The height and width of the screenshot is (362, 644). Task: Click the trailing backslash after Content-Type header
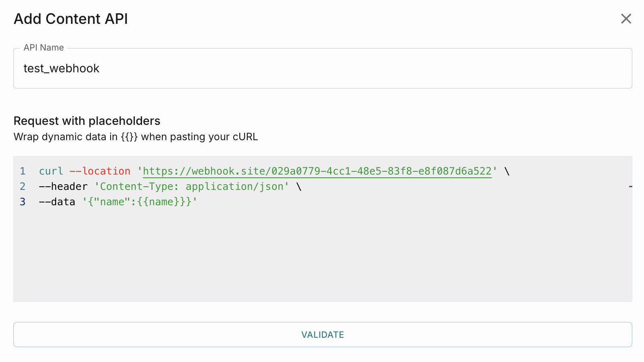(x=299, y=187)
